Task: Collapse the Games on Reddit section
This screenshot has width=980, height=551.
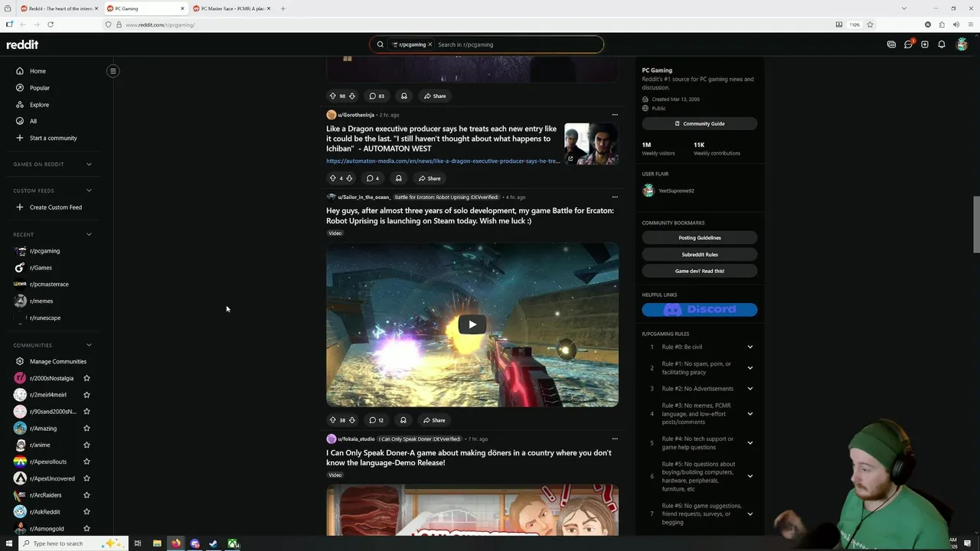Action: (x=89, y=164)
